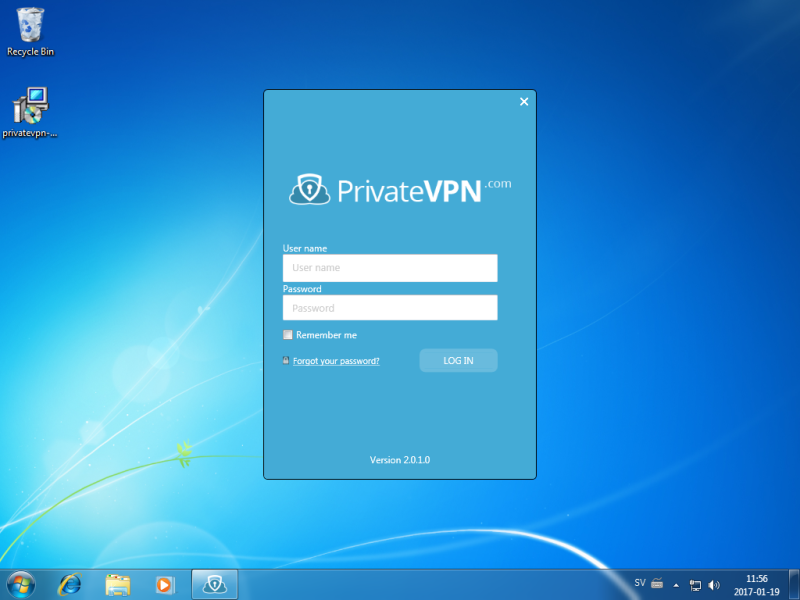Open the SV input language selector

(640, 583)
